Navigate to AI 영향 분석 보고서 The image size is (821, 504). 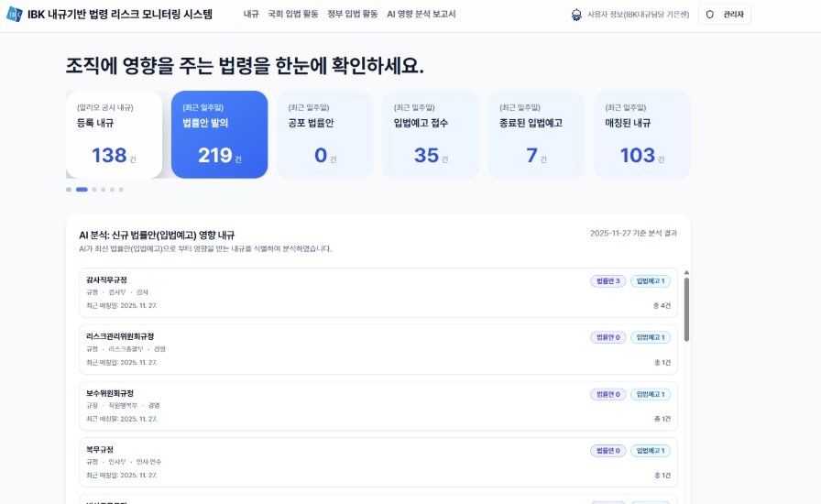point(421,15)
